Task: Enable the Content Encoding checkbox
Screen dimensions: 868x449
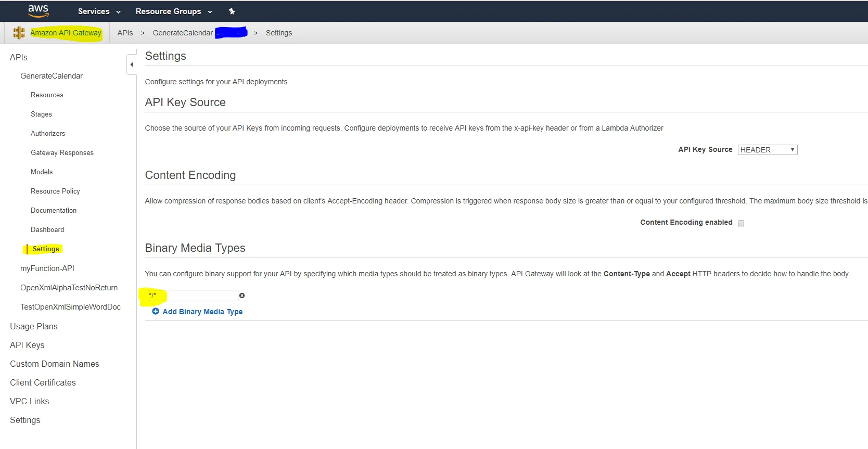Action: click(x=741, y=223)
